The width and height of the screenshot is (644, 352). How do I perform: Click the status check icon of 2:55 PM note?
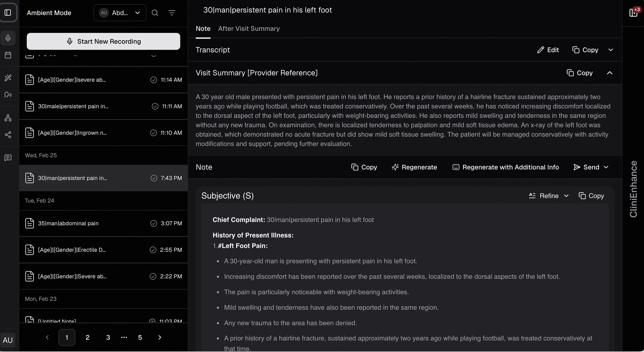(x=153, y=250)
